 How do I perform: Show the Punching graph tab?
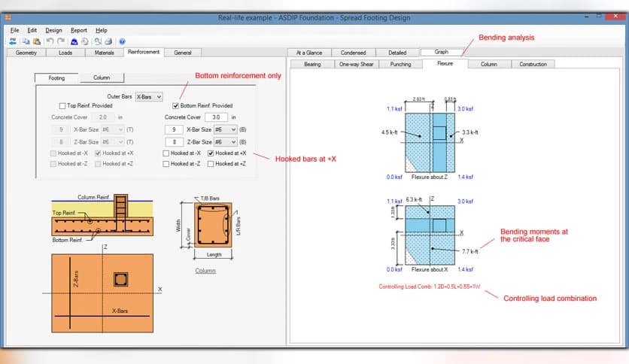[x=401, y=64]
